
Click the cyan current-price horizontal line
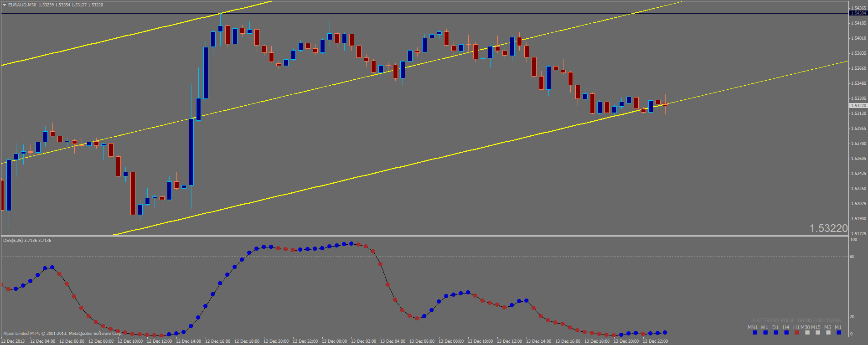pos(424,106)
